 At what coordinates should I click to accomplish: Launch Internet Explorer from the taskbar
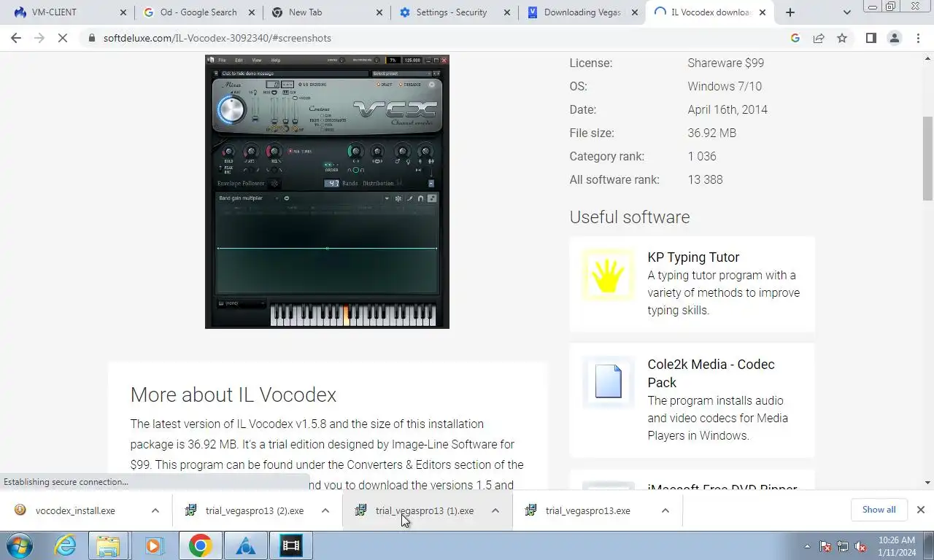[66, 545]
